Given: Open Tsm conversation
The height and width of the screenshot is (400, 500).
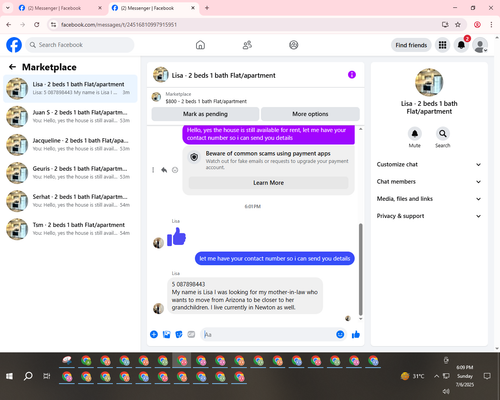Looking at the screenshot, I should click(x=70, y=229).
